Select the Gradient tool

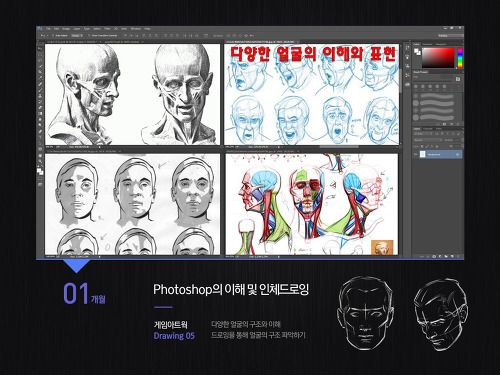point(40,113)
